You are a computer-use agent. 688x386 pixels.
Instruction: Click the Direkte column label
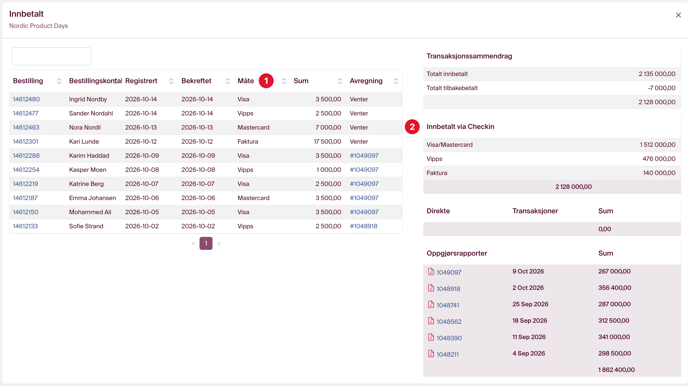(x=438, y=211)
